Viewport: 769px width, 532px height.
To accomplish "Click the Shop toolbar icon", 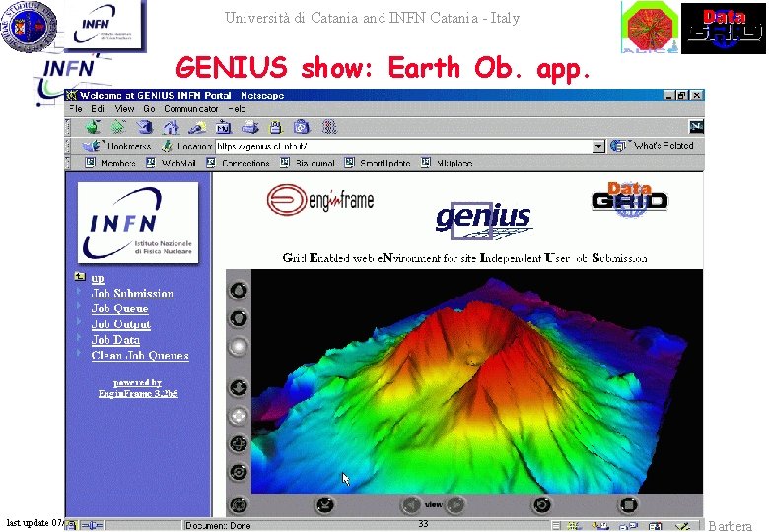I will (x=302, y=127).
